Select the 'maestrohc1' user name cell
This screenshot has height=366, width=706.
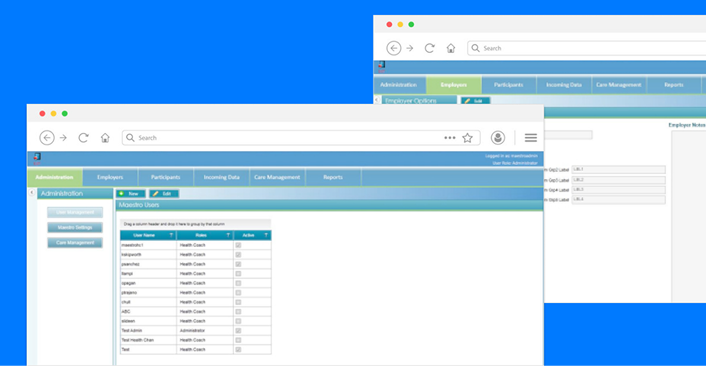pyautogui.click(x=148, y=245)
